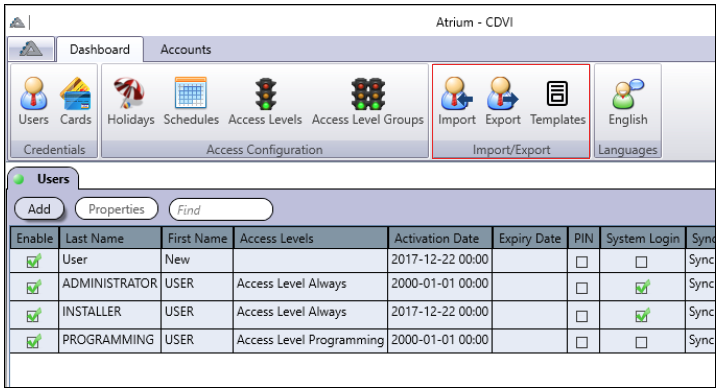
Task: Click the 'New' first name cell
Action: click(x=197, y=260)
